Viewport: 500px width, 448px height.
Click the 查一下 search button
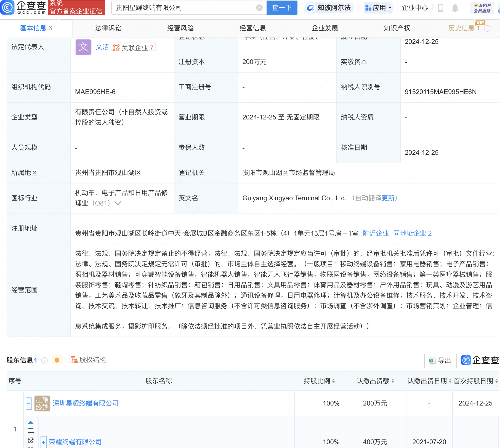[281, 7]
